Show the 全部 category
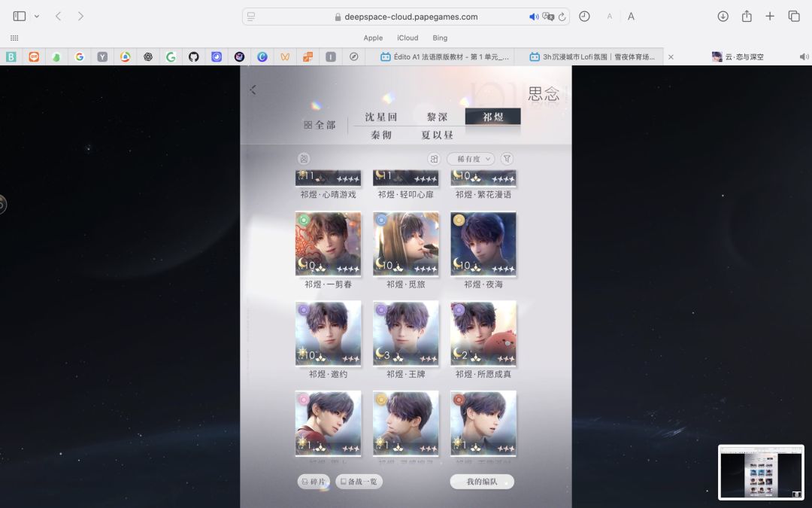The image size is (812, 508). (x=320, y=125)
